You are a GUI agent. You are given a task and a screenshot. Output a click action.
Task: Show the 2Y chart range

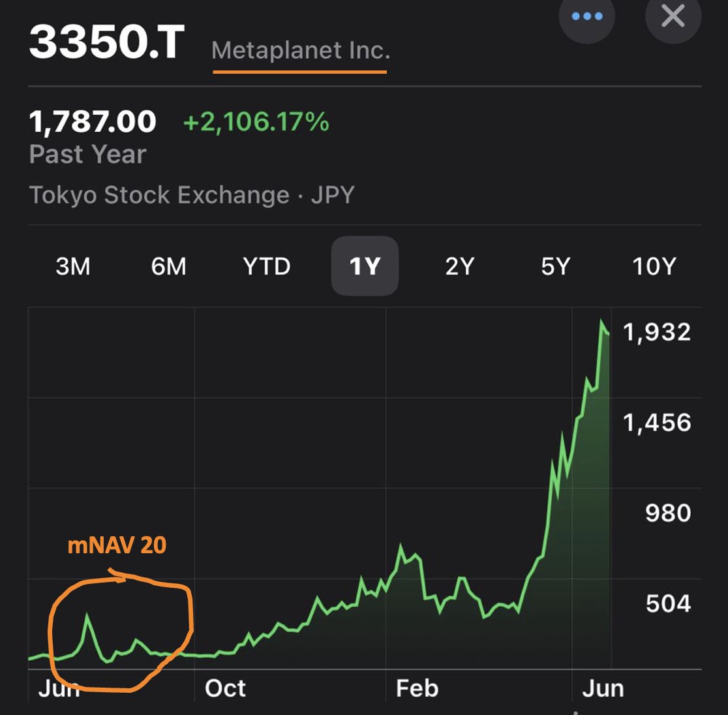pos(460,267)
